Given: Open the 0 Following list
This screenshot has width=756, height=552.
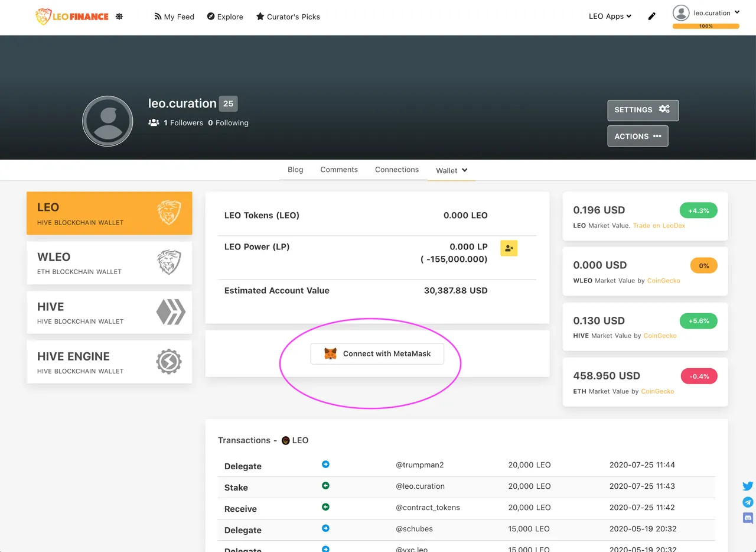Looking at the screenshot, I should (x=229, y=123).
